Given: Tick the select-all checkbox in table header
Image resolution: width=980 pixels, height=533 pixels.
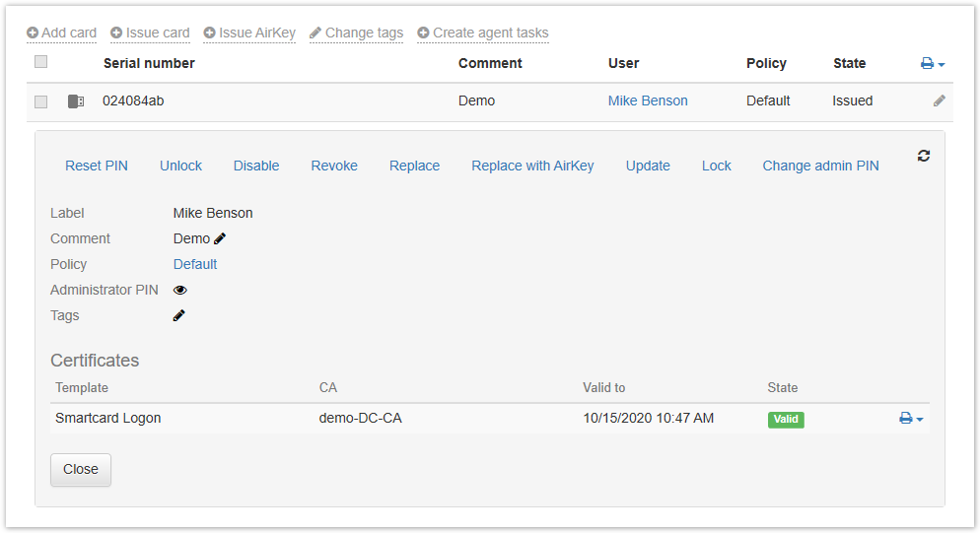Looking at the screenshot, I should pos(40,62).
